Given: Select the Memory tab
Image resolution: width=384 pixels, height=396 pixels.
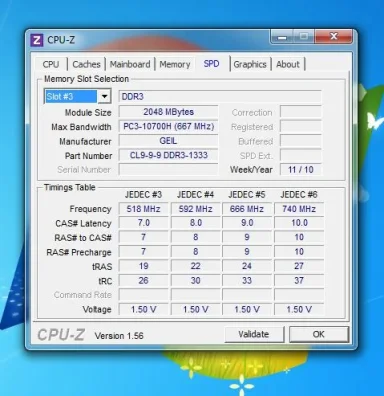Looking at the screenshot, I should click(x=175, y=64).
